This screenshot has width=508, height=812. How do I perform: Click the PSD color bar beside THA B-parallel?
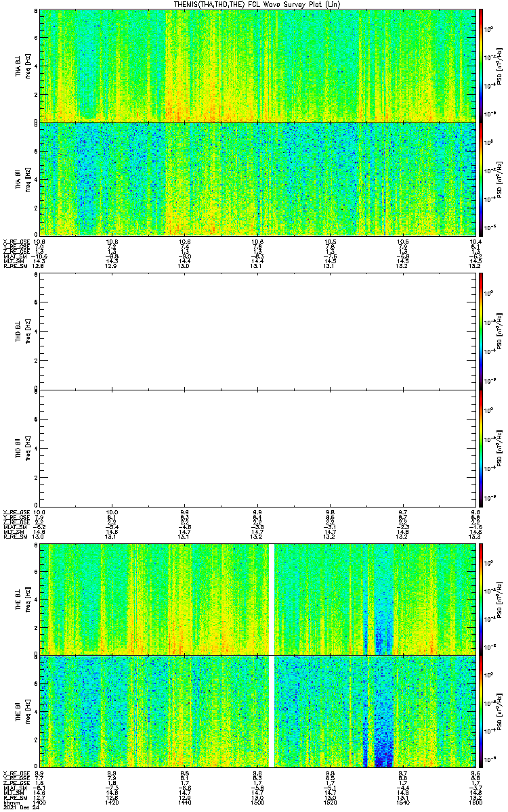pos(481,178)
